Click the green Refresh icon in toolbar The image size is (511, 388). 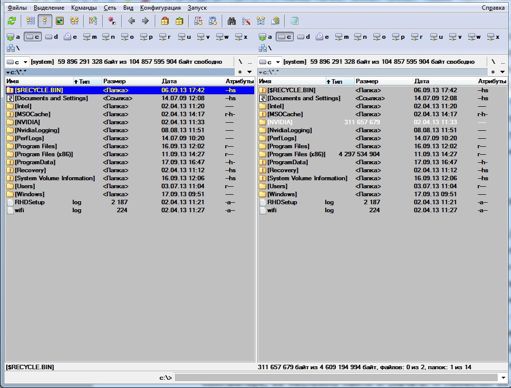coord(12,21)
